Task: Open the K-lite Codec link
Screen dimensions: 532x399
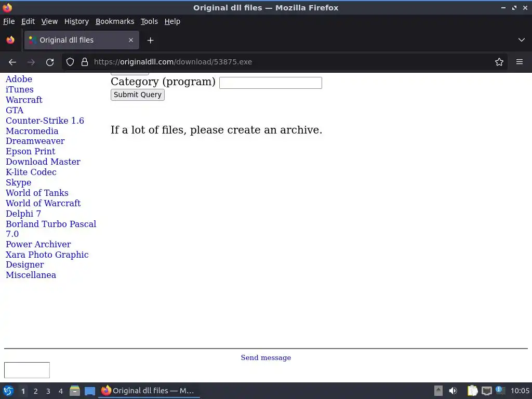Action: point(31,172)
